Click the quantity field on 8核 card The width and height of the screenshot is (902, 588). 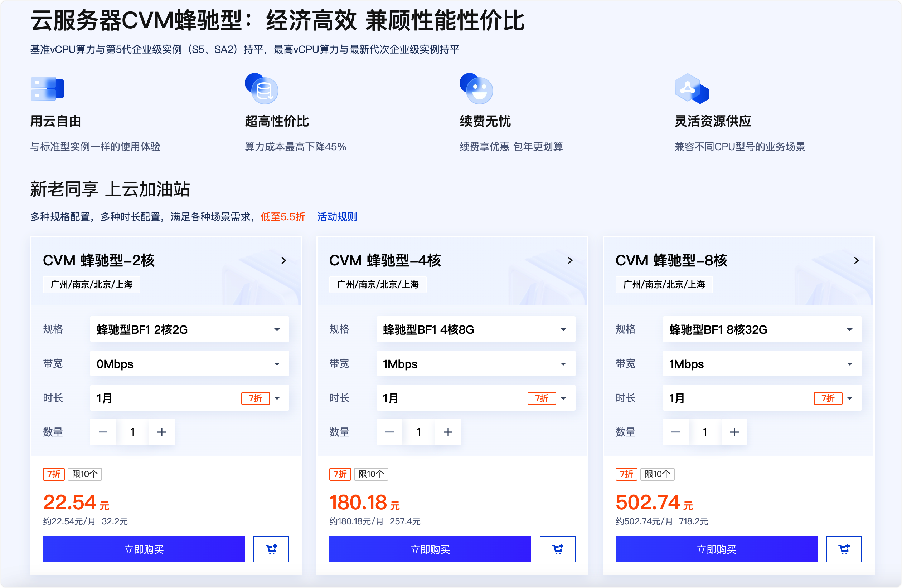click(x=705, y=432)
